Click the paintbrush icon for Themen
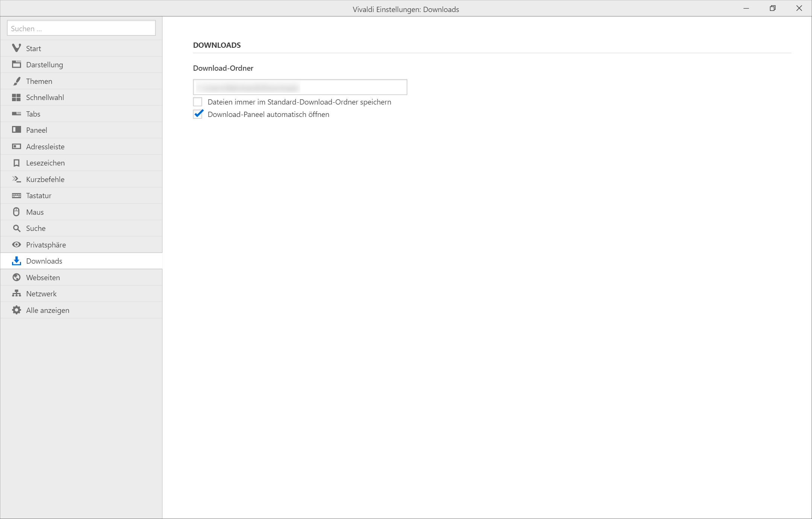Viewport: 812px width, 519px height. (16, 81)
